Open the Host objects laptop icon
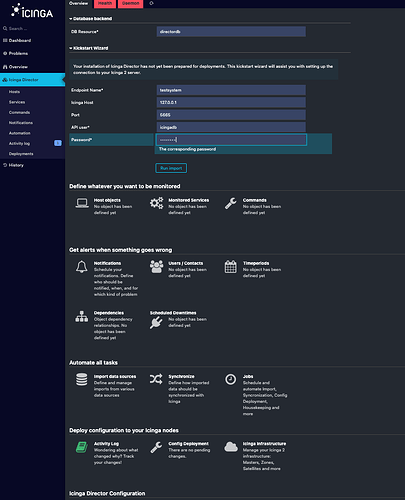This screenshot has width=405, height=500. 82,203
